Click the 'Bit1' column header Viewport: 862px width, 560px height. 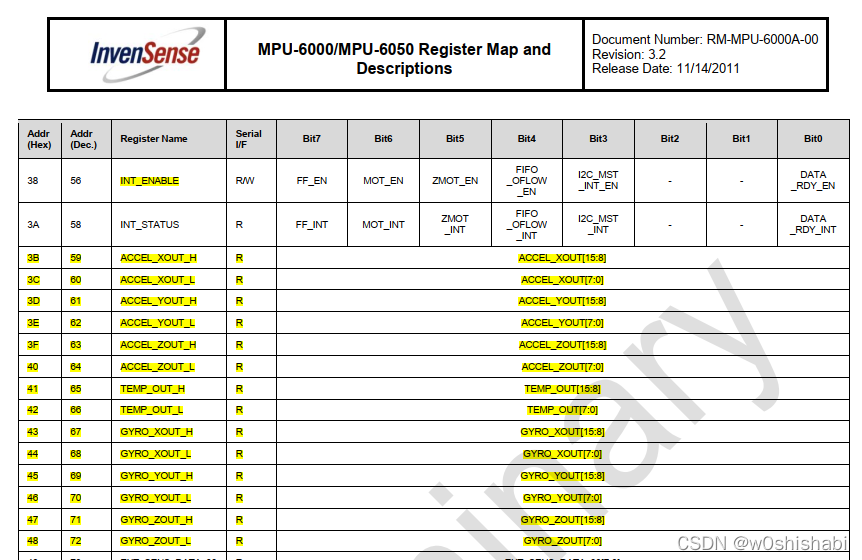742,139
